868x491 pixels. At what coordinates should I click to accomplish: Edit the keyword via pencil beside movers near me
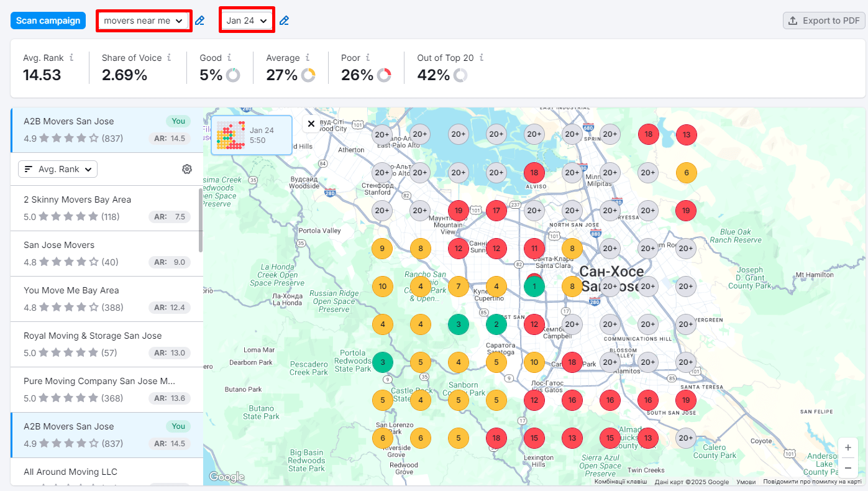[x=199, y=21]
